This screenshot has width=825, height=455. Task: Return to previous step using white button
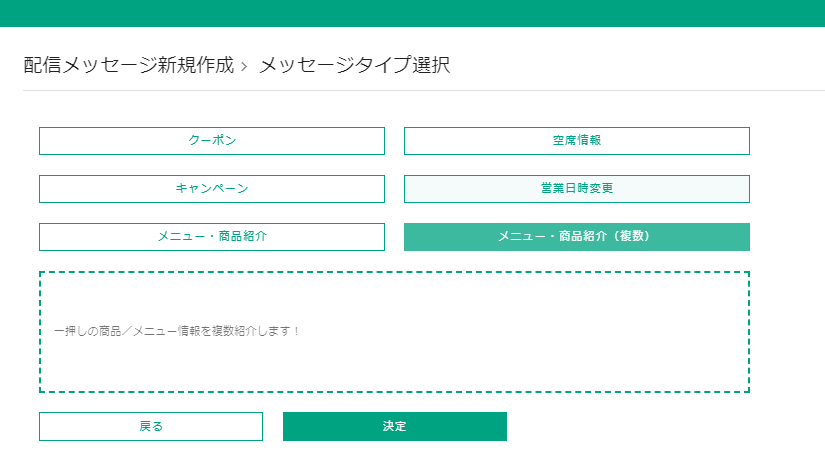click(x=151, y=426)
